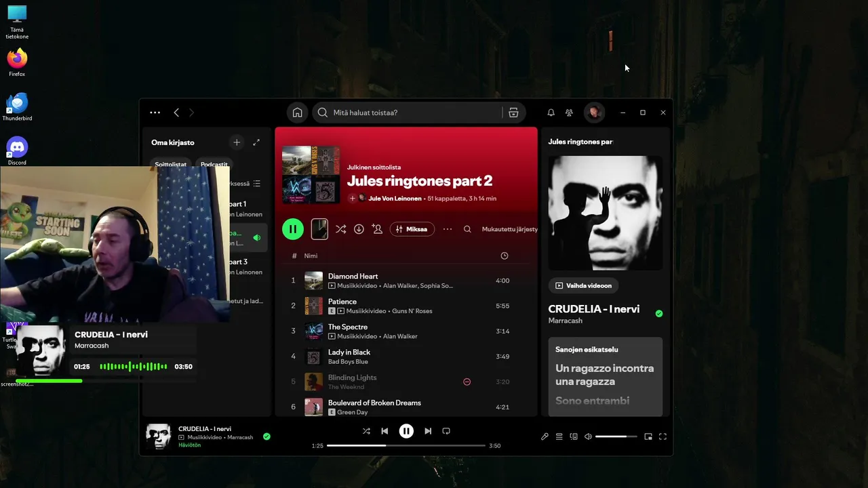The width and height of the screenshot is (868, 488).
Task: Toggle the saved checkmark in the player bar
Action: pyautogui.click(x=267, y=436)
